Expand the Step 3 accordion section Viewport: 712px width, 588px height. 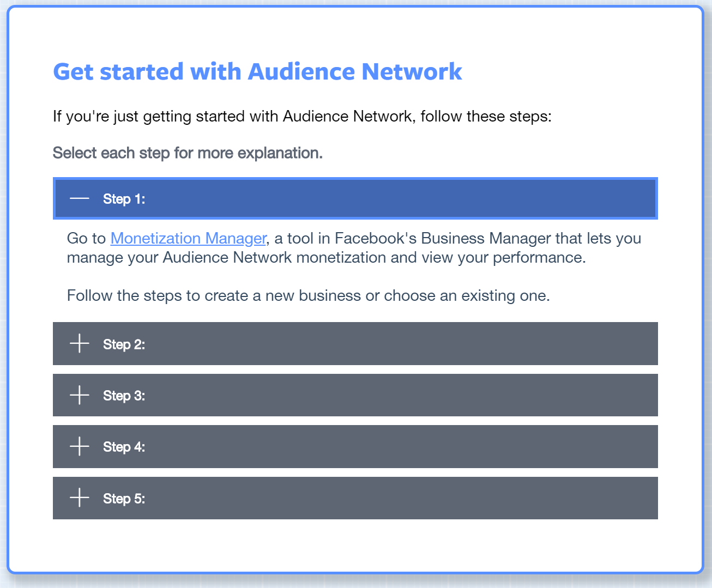(355, 395)
